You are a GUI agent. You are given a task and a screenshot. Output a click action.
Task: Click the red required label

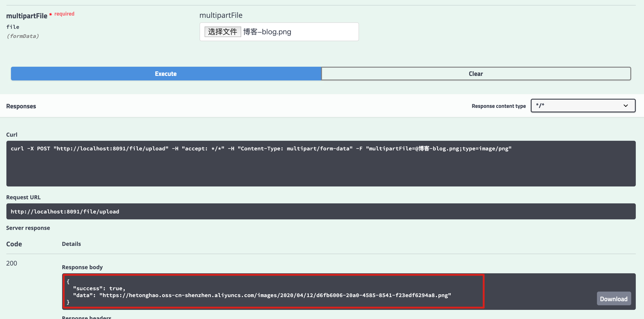64,14
